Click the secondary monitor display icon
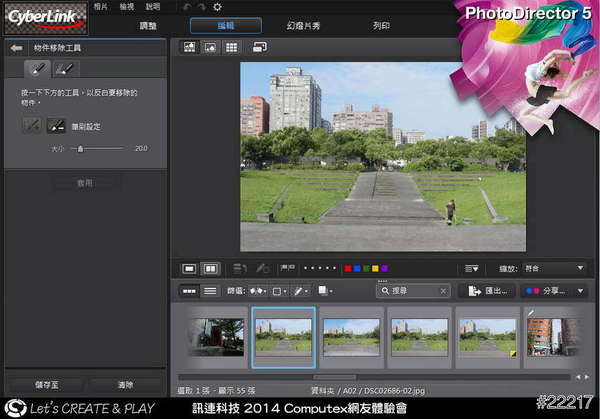600x419 pixels. pos(259,47)
